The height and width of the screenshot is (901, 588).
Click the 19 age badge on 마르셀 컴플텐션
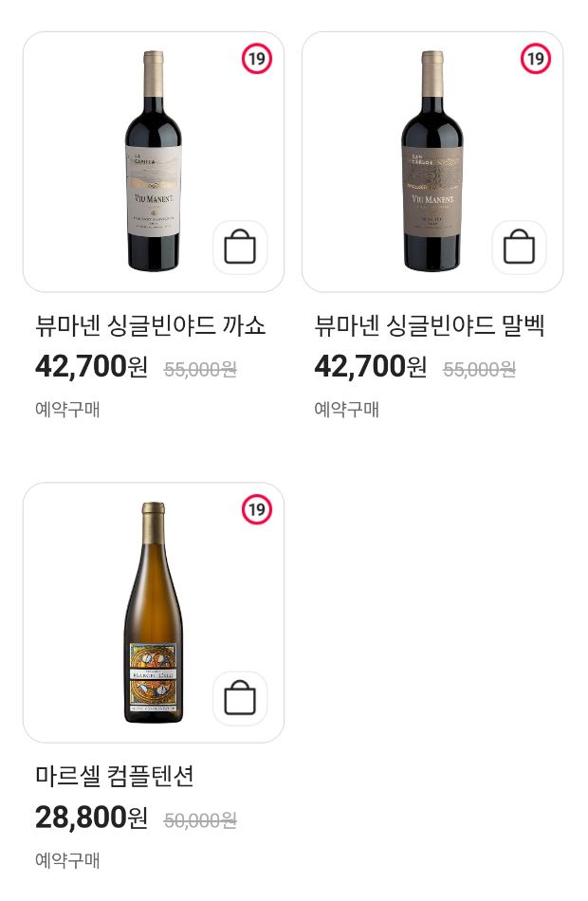(254, 510)
